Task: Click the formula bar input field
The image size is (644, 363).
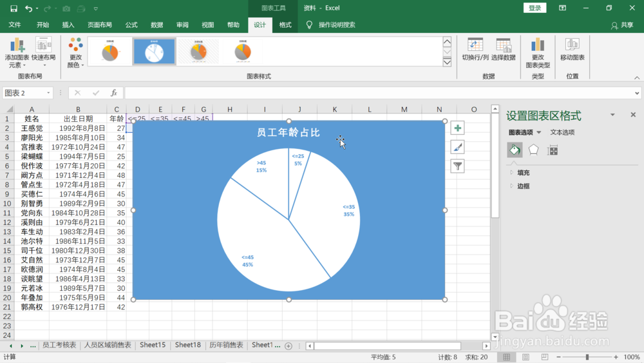Action: click(x=379, y=93)
